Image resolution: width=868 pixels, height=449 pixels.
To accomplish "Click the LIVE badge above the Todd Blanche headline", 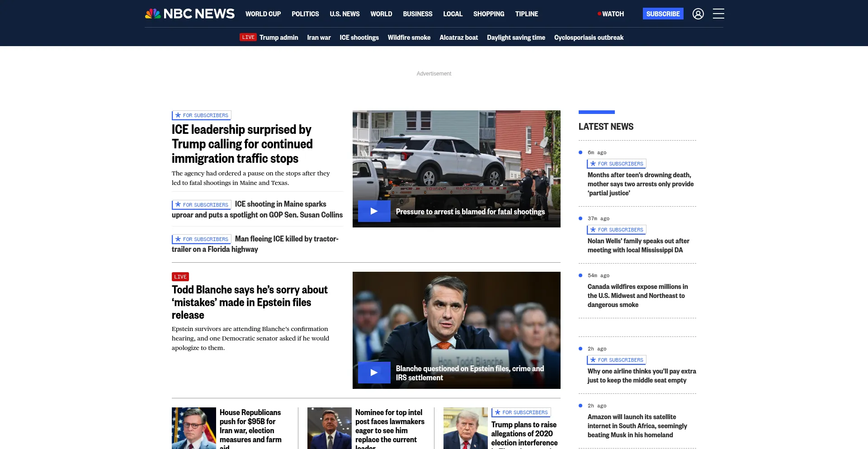I will [x=180, y=277].
